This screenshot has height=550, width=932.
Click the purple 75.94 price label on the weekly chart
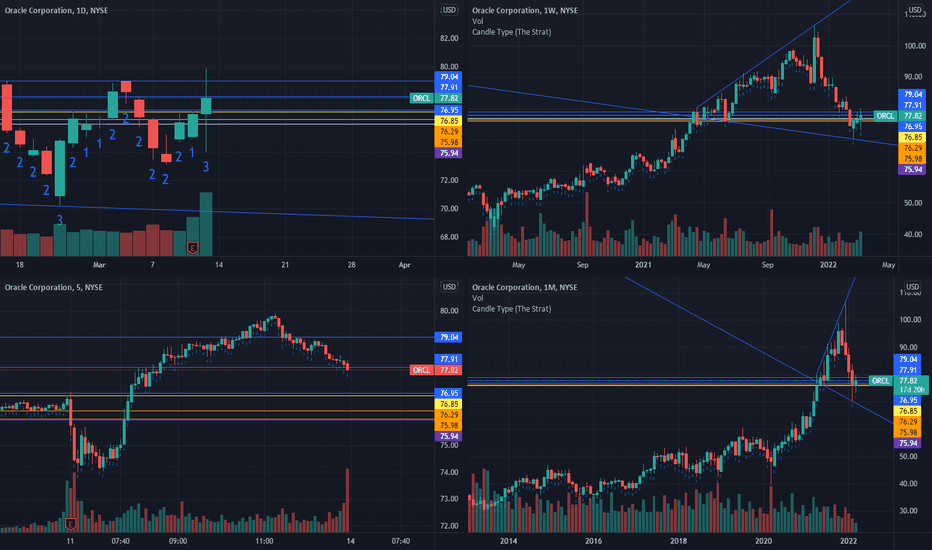[x=912, y=169]
